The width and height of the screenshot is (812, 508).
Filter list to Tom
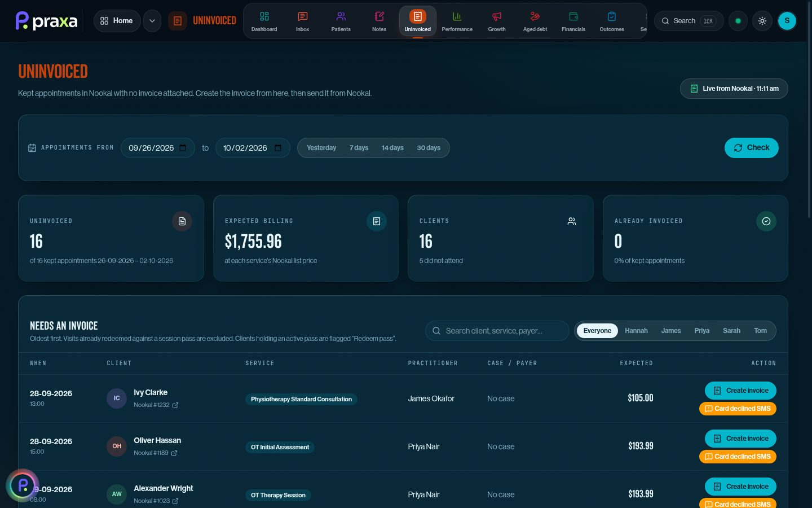click(760, 331)
